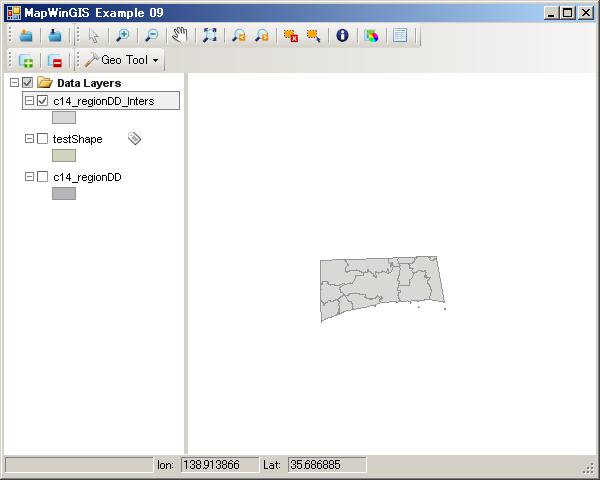Screen dimensions: 600x480
Task: Click the green plus Add Layer icon
Action: pyautogui.click(x=26, y=61)
